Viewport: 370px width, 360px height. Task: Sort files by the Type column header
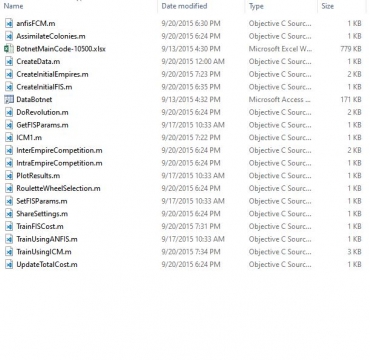[256, 6]
